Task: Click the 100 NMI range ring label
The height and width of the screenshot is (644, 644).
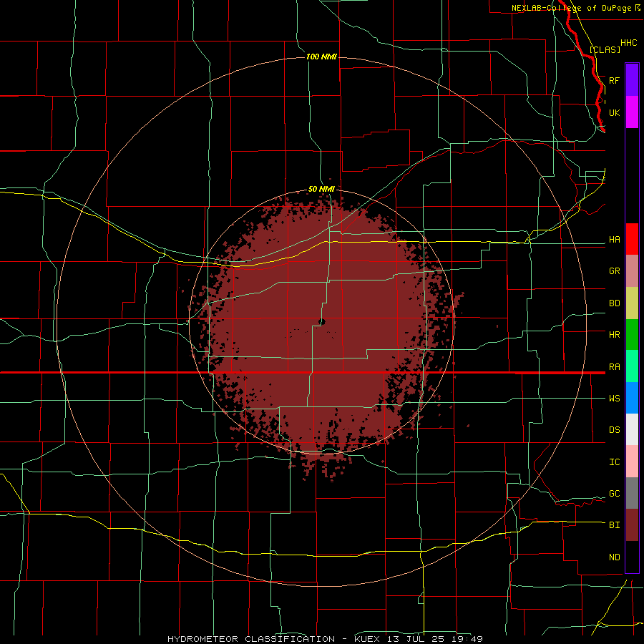Action: point(321,57)
